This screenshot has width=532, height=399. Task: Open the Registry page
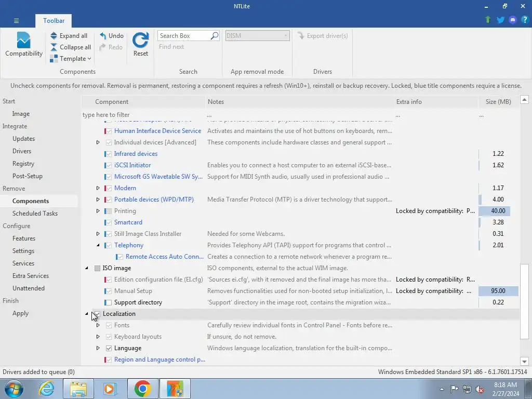coord(23,164)
